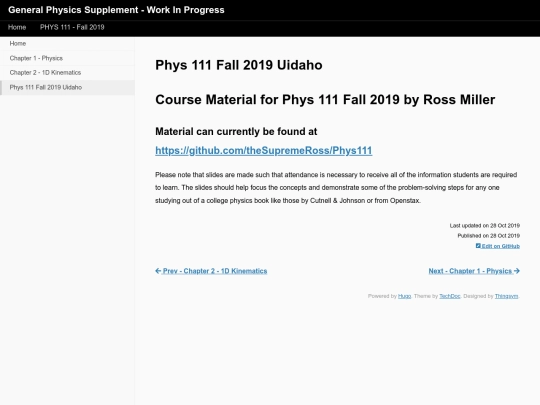Open the site title General Physics Supplement
Viewport: 540px width, 405px height.
(x=116, y=10)
